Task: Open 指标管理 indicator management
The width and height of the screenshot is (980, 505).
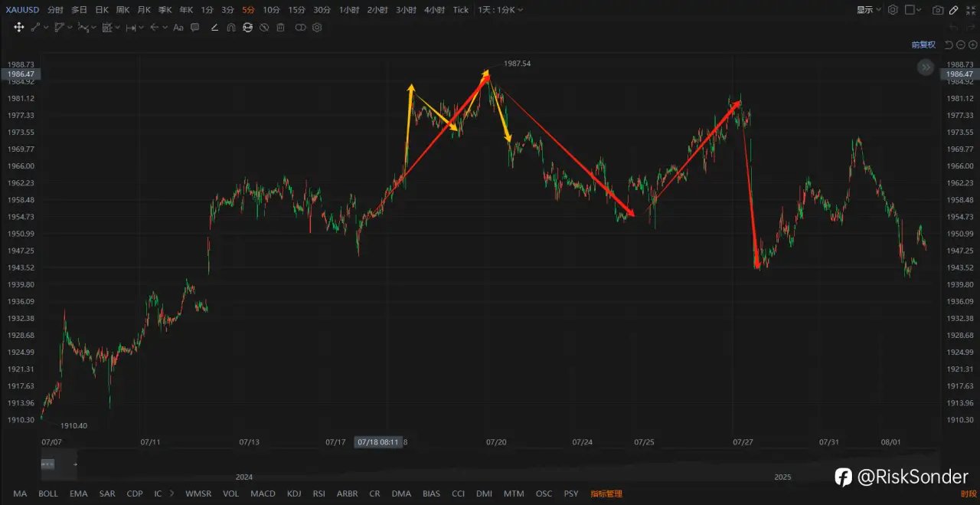Action: pos(606,494)
